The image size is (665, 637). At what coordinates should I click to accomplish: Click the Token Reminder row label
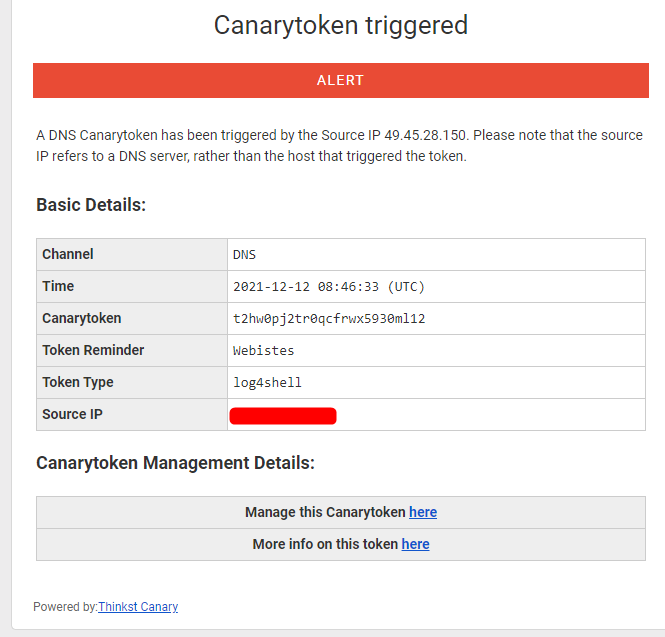pyautogui.click(x=93, y=350)
